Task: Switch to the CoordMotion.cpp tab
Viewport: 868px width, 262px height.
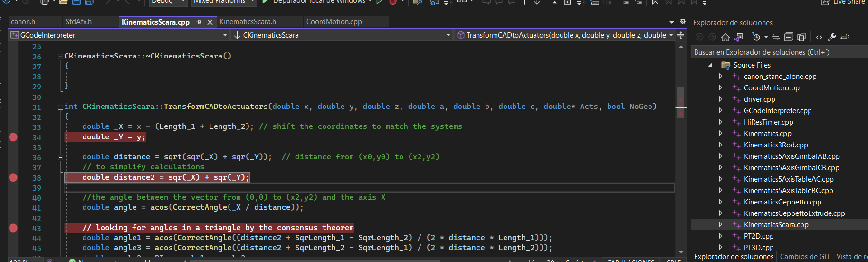Action: 334,22
